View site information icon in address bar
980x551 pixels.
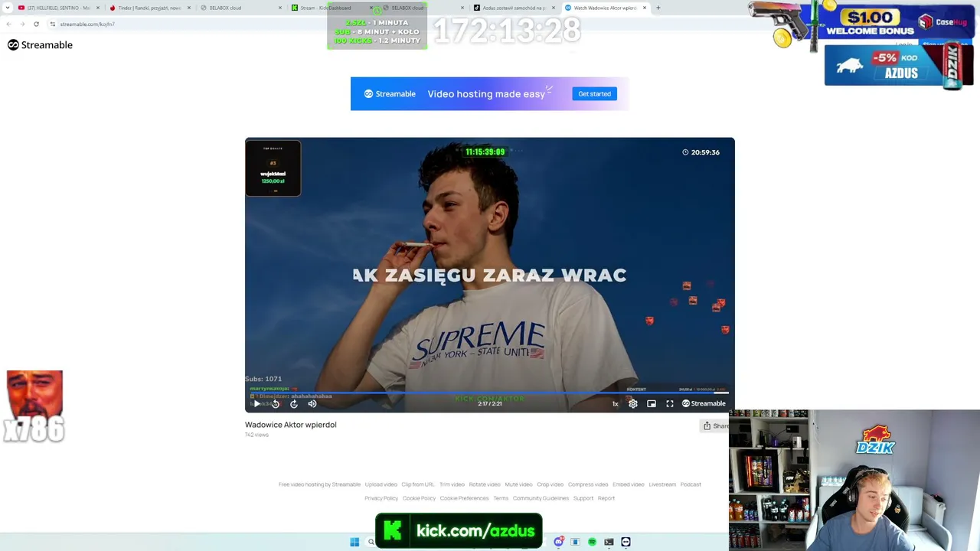53,24
